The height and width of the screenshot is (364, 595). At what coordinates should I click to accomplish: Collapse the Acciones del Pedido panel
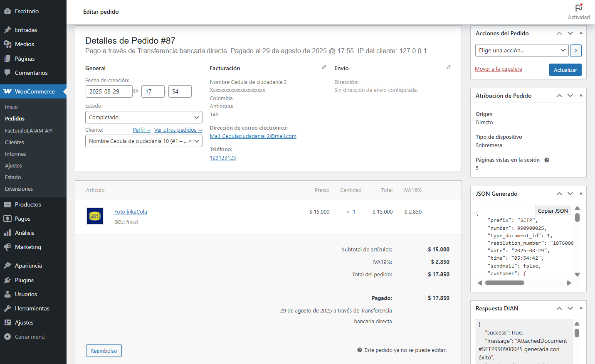(581, 33)
